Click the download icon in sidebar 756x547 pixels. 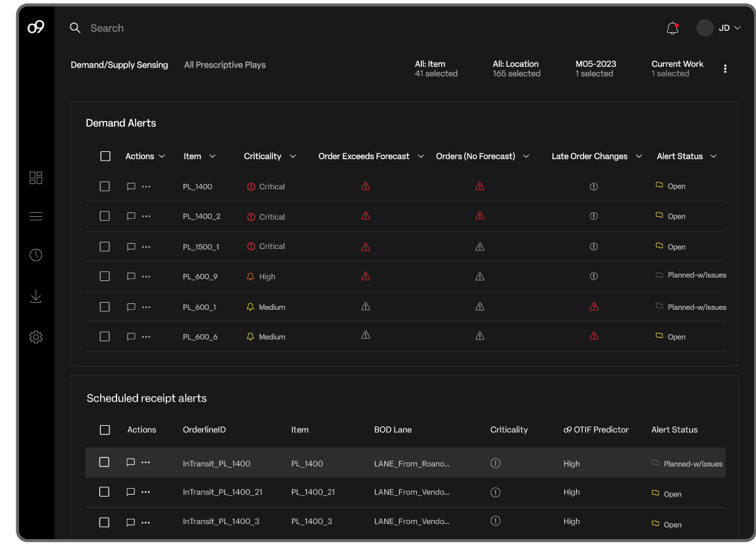36,297
